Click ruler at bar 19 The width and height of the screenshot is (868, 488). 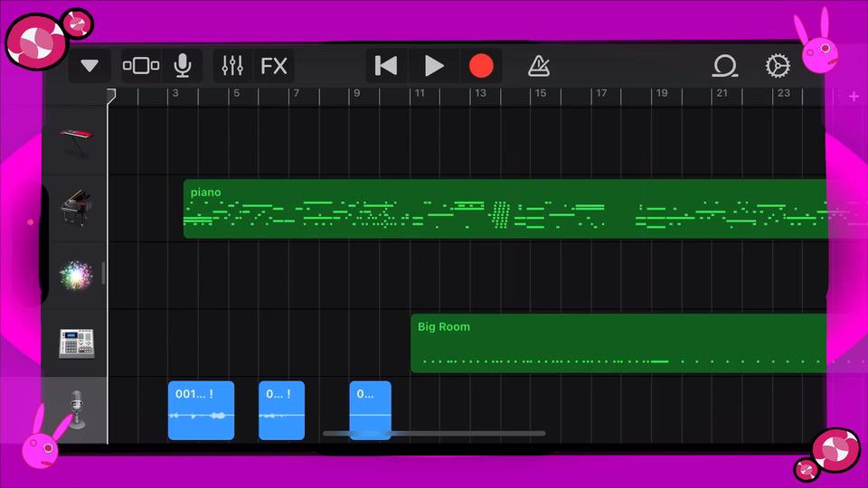662,93
